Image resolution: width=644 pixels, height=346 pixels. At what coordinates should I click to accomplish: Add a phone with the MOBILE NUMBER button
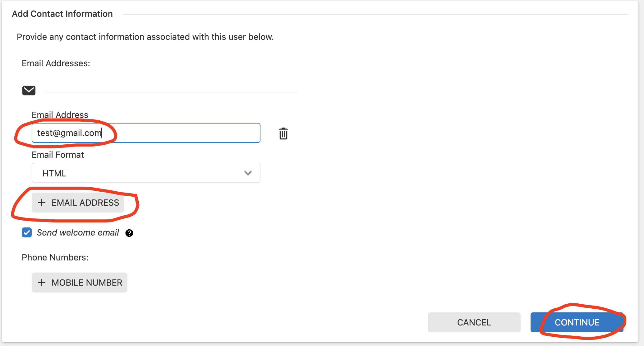pyautogui.click(x=80, y=283)
